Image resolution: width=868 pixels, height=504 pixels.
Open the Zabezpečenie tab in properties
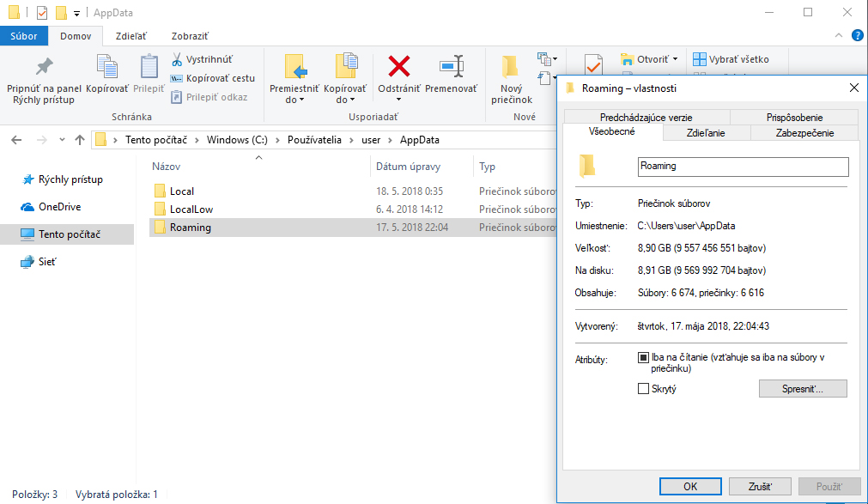tap(804, 133)
